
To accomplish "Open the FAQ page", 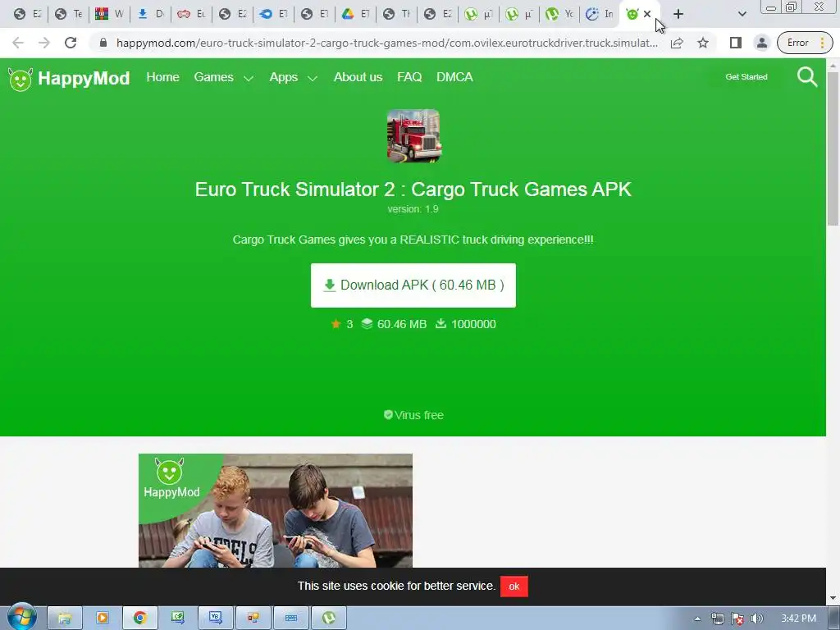I will (x=409, y=77).
